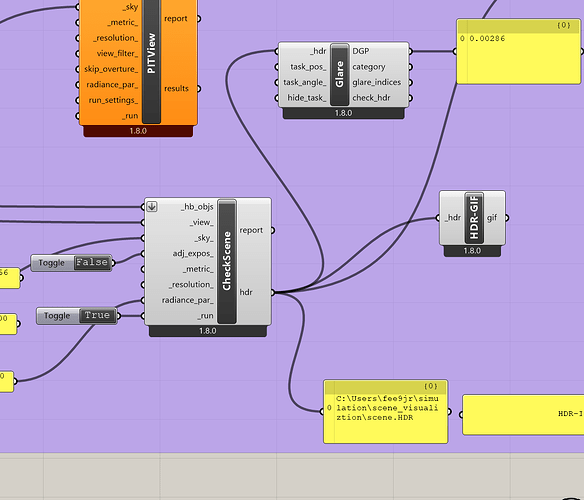Click the _resolution_ input on CheckScene
Image resolution: width=584 pixels, height=500 pixels.
191,285
